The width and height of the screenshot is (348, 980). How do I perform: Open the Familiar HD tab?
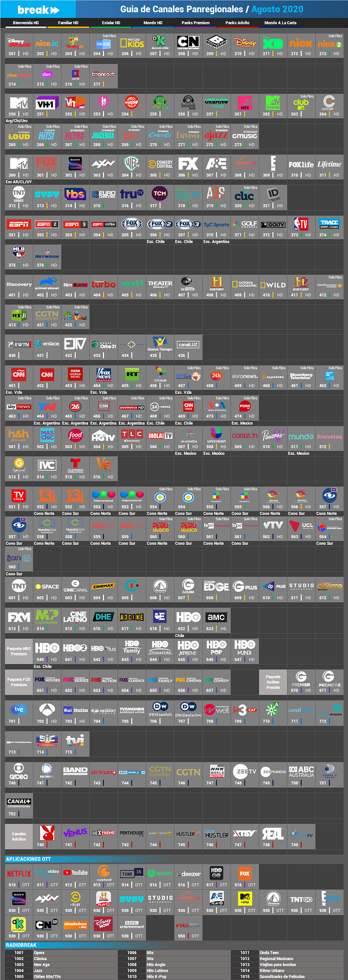pyautogui.click(x=68, y=23)
